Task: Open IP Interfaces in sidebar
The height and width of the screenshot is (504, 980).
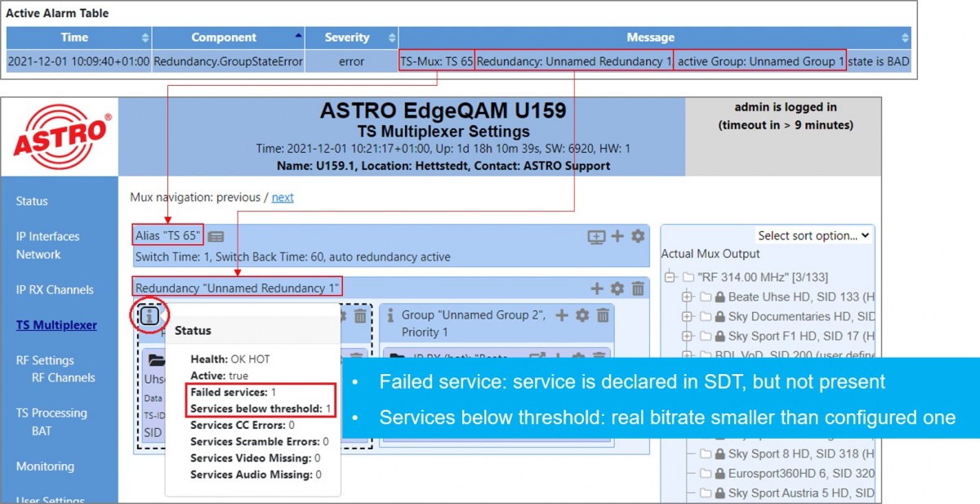Action: pyautogui.click(x=48, y=236)
